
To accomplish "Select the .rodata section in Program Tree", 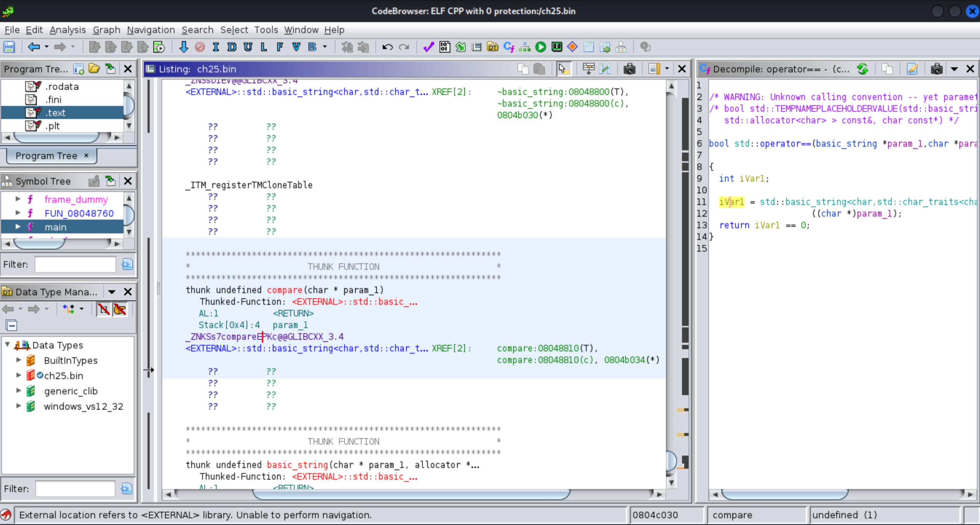I will click(62, 87).
